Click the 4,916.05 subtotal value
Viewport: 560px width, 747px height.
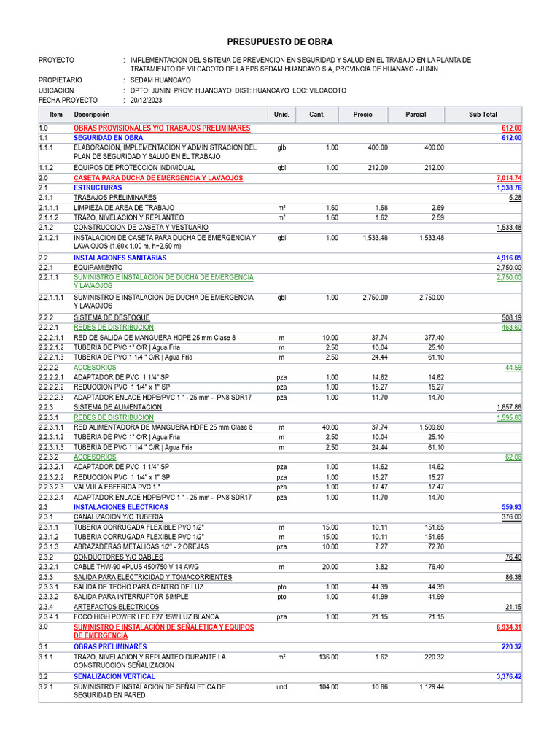[x=509, y=258]
